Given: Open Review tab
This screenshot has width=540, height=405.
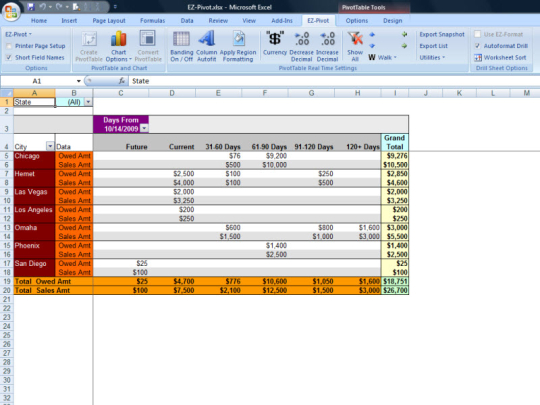Looking at the screenshot, I should click(218, 21).
